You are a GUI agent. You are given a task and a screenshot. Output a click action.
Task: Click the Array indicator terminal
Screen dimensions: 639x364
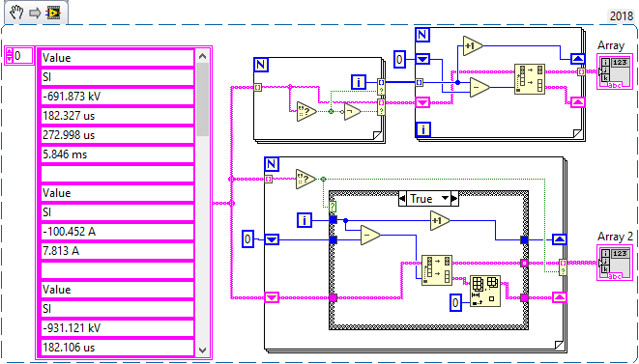tap(613, 72)
